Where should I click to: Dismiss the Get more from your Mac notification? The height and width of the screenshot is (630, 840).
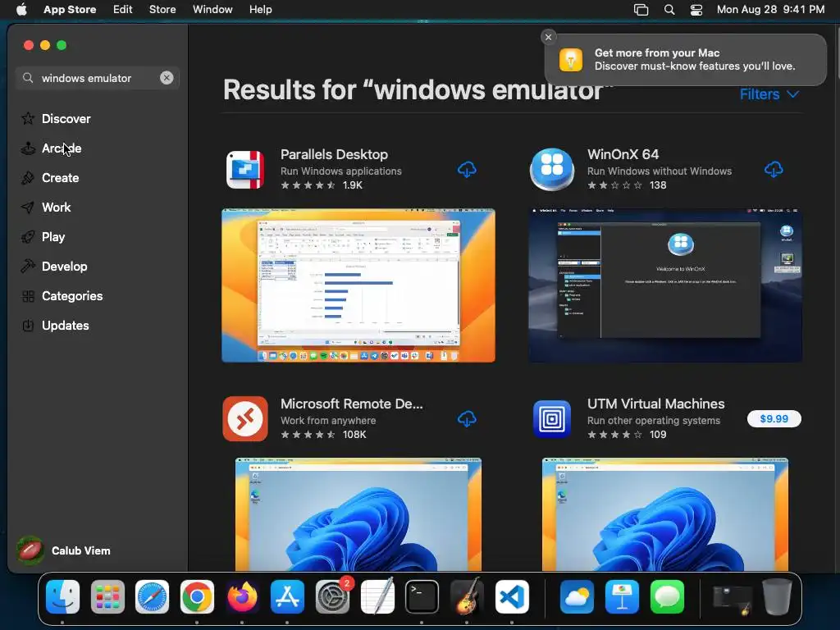click(548, 37)
